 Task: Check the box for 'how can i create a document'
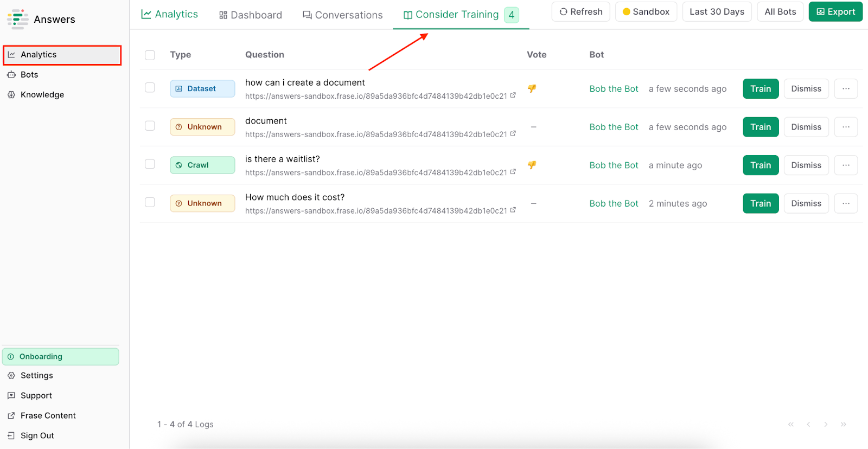[150, 88]
